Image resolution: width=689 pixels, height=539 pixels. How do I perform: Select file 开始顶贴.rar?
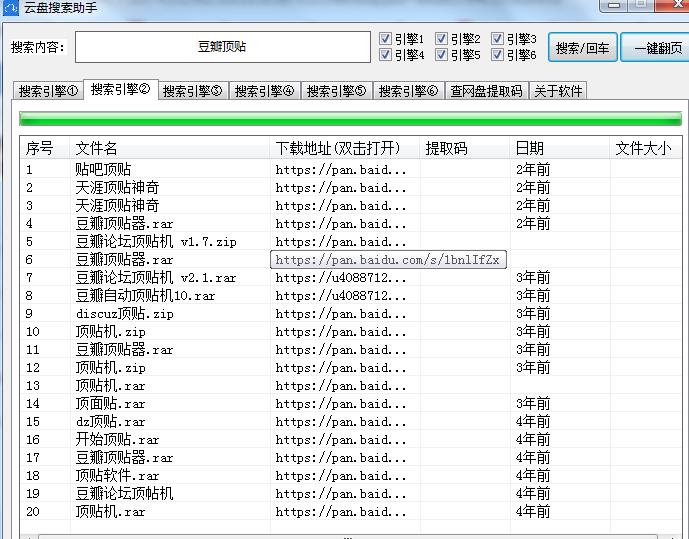pos(117,440)
